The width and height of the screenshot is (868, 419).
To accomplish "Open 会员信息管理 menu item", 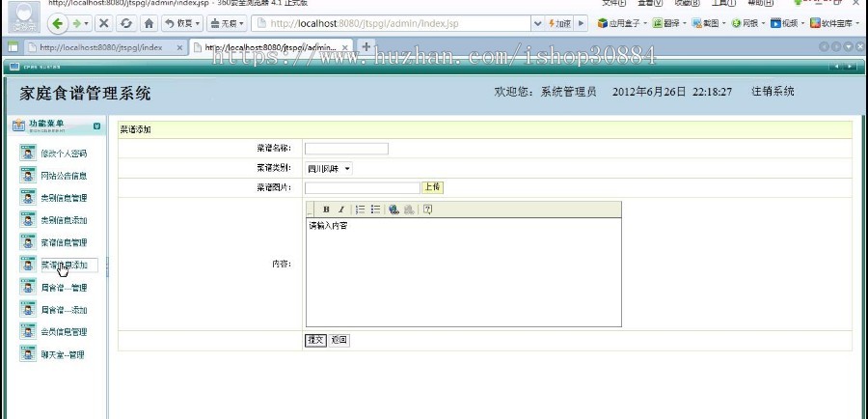I will 64,332.
